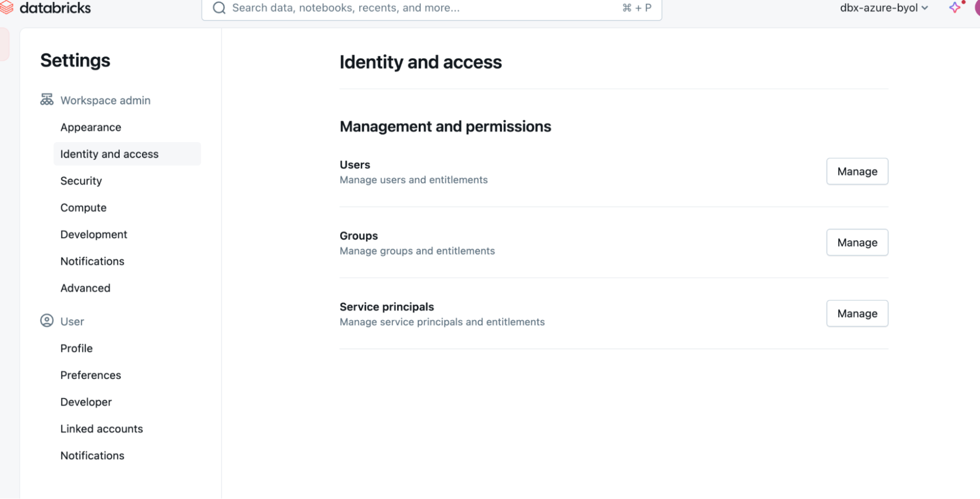The width and height of the screenshot is (980, 499).
Task: Open the Development settings section
Action: (94, 234)
